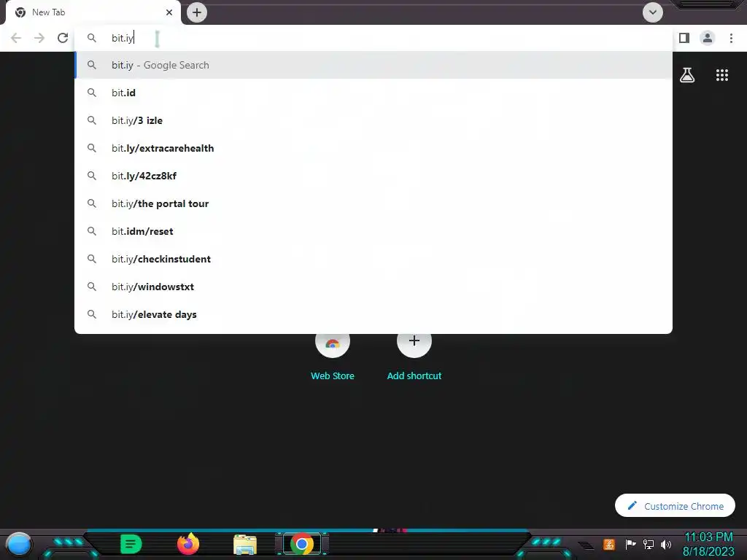Choose the 'bit.iy/checkinstudent' suggestion

pyautogui.click(x=373, y=259)
